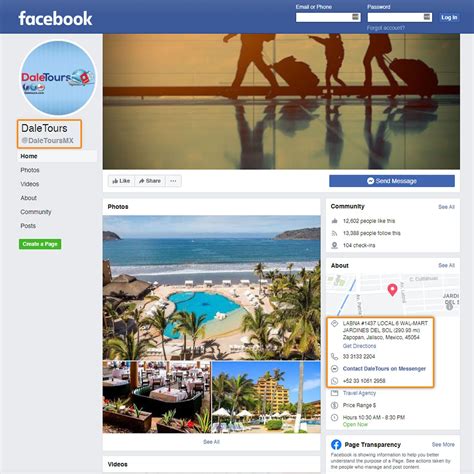Focus the Email or Phone field
Image resolution: width=474 pixels, height=474 pixels.
[x=328, y=17]
